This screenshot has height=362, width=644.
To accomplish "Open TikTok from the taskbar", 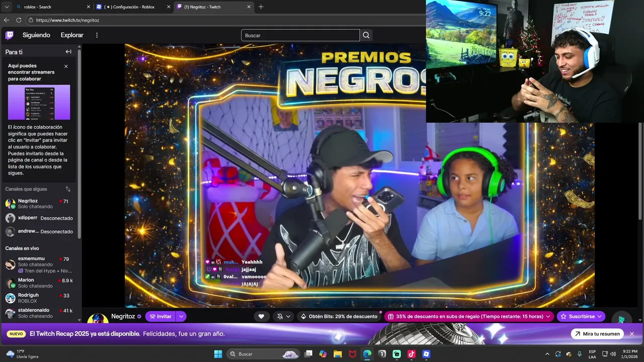I will [412, 354].
